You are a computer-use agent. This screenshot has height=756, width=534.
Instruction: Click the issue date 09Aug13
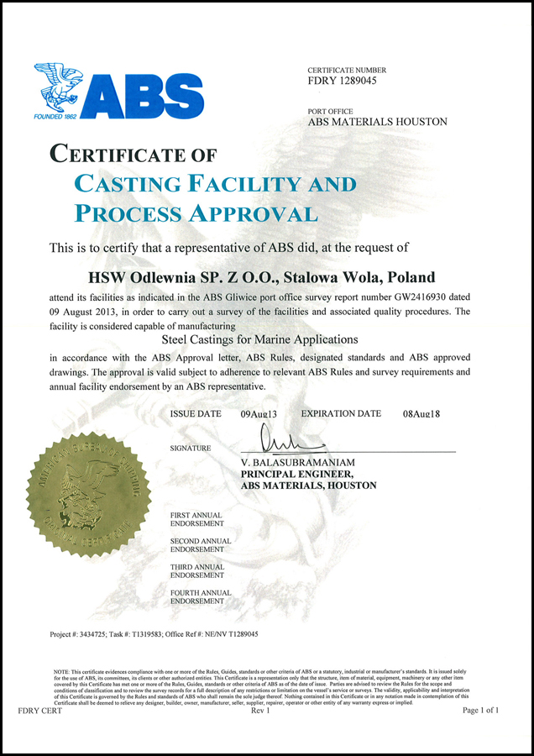pos(259,414)
